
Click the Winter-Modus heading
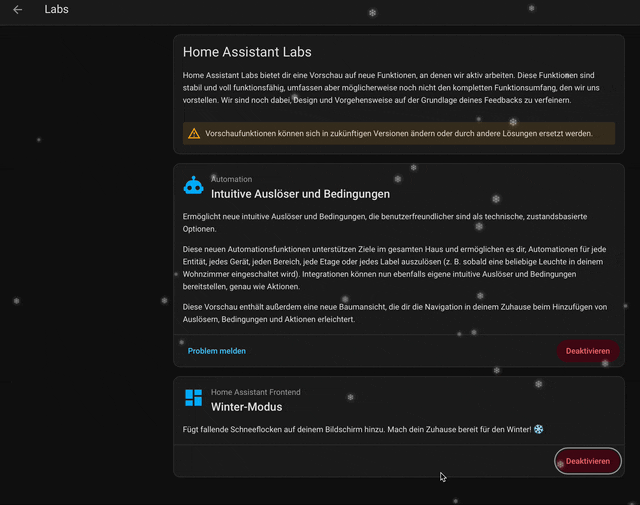(246, 407)
